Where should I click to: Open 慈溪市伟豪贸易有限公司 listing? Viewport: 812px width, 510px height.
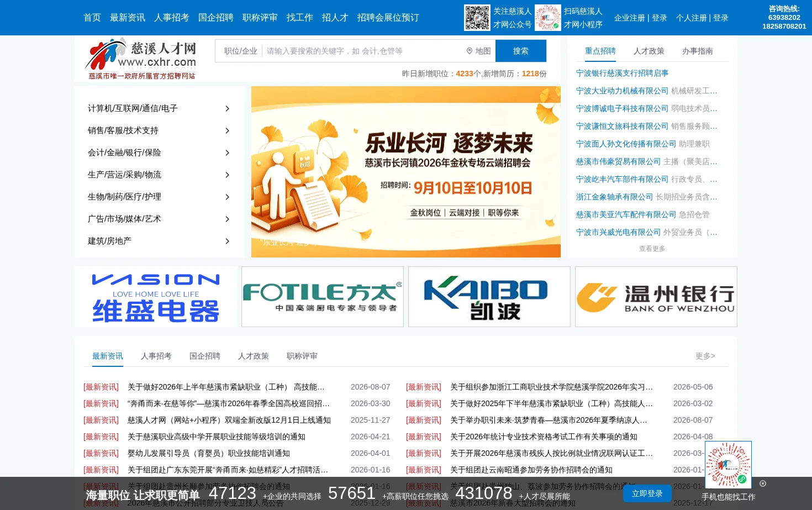point(619,161)
